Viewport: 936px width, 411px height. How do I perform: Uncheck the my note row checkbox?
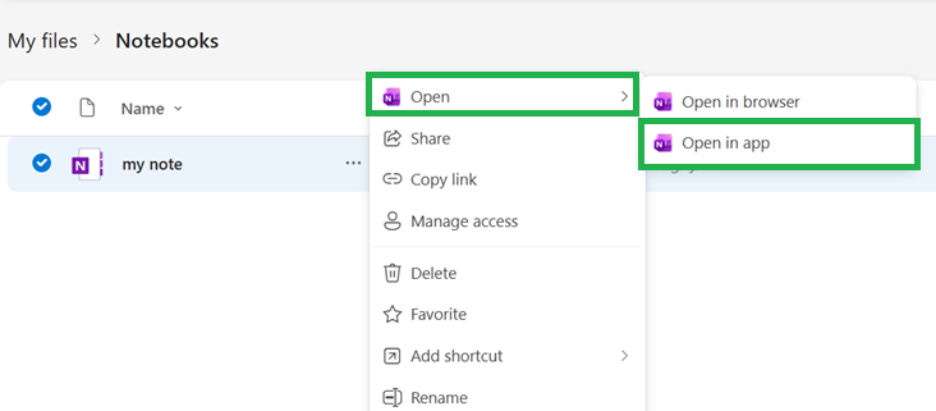(41, 162)
